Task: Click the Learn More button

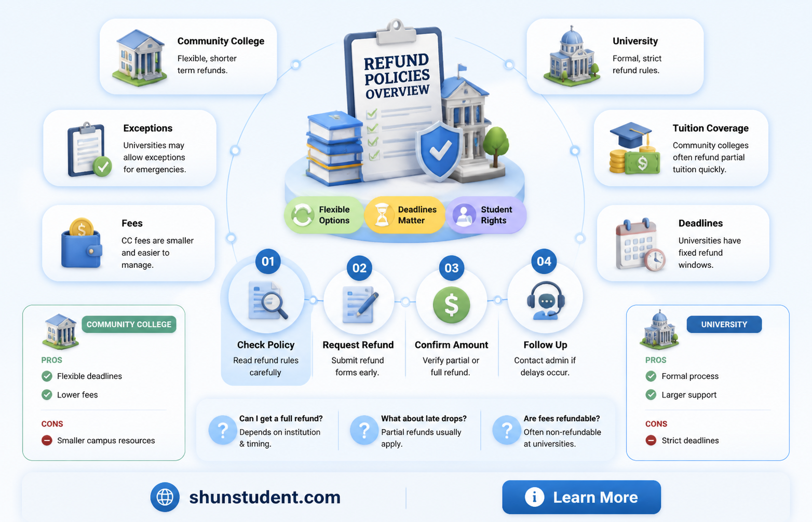Action: point(581,497)
